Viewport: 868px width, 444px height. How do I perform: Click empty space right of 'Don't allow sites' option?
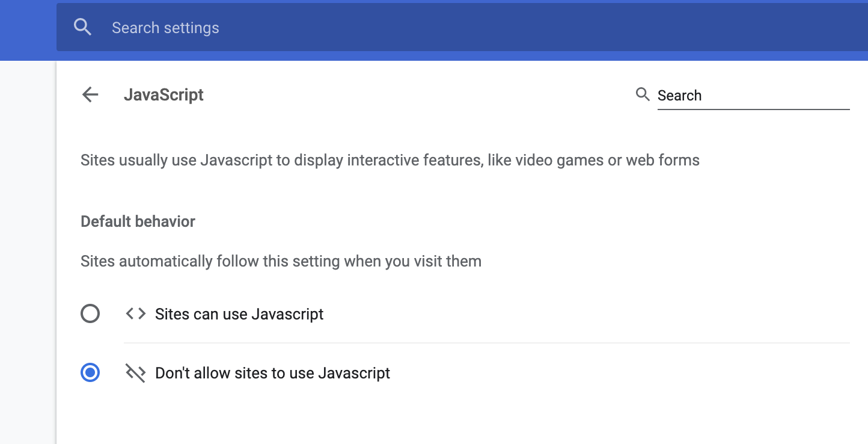click(x=601, y=374)
